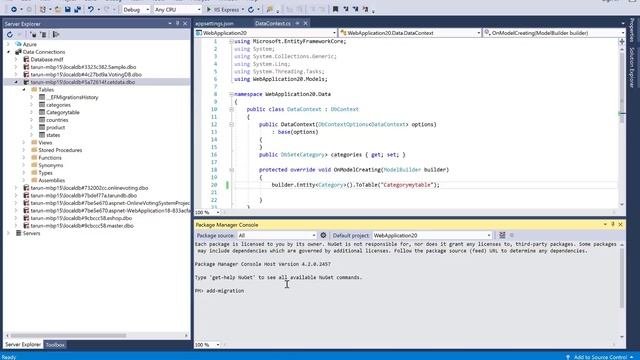640x360 pixels.
Task: Open Package Manager settings gear
Action: [x=323, y=235]
